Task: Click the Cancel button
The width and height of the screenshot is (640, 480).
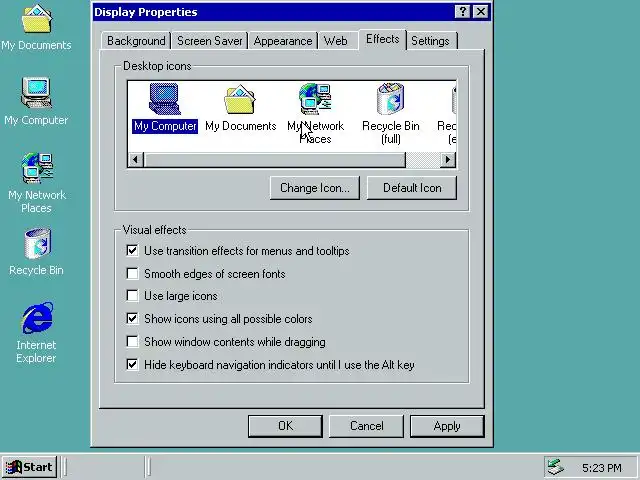Action: (x=367, y=426)
